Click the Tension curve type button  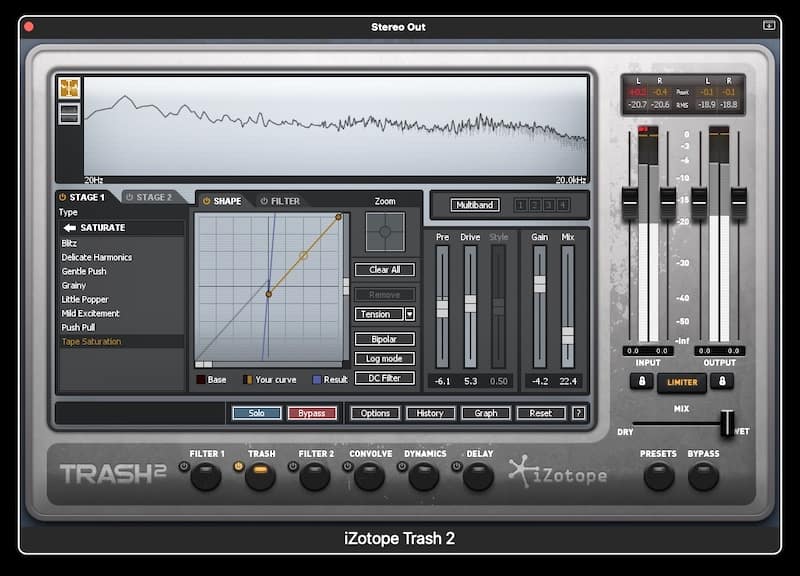click(379, 314)
